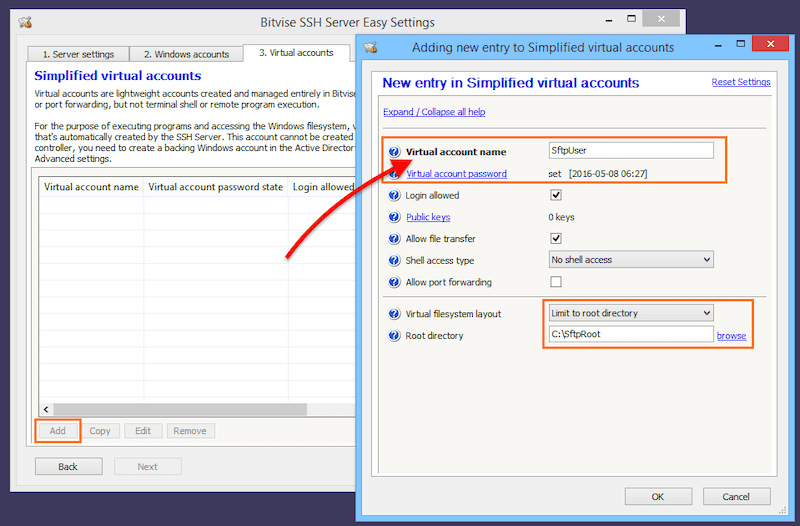Click the horizontal scrollbar thumb in accounts table

tap(180, 409)
